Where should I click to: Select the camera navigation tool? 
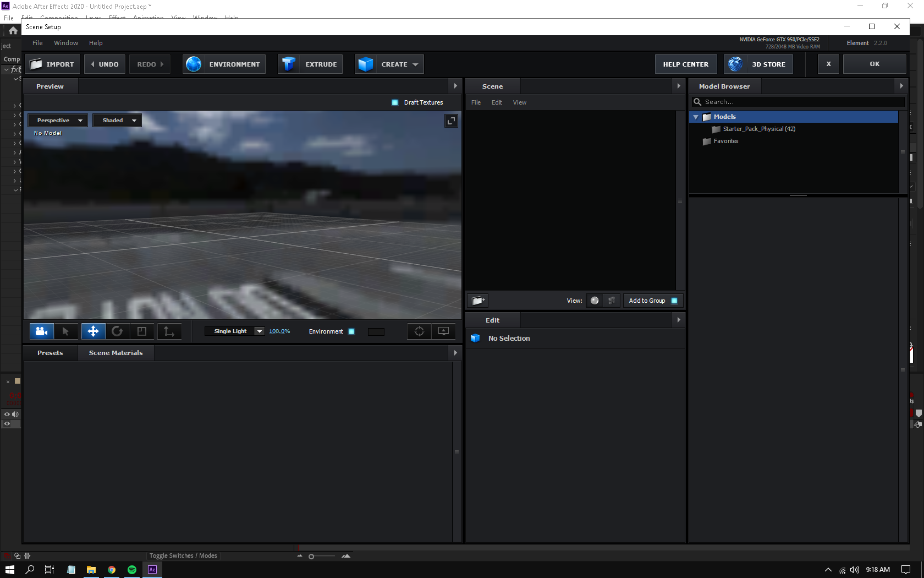point(42,331)
